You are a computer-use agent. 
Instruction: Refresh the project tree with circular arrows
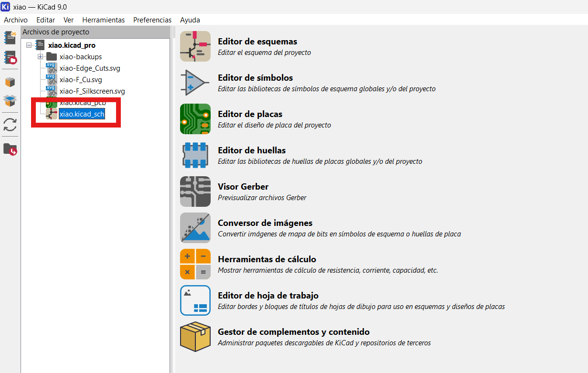tap(10, 125)
